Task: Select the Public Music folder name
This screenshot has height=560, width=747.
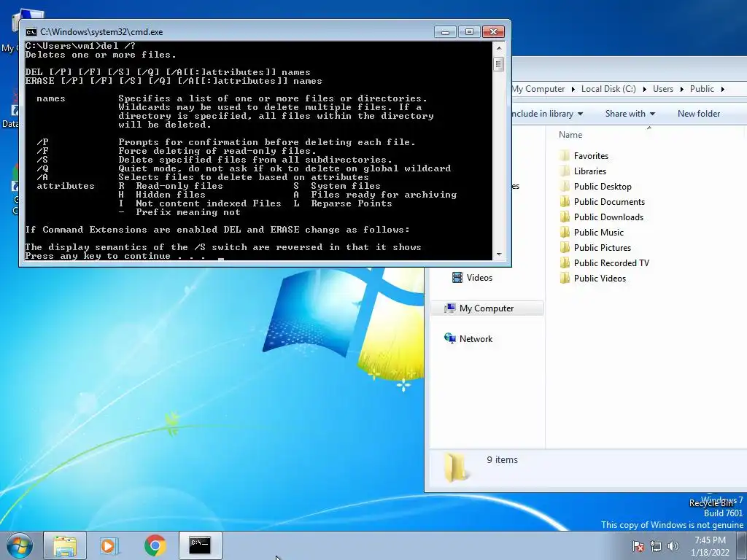Action: (x=598, y=232)
